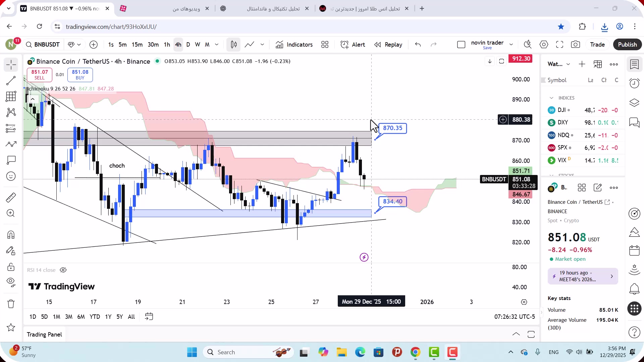The image size is (644, 362).
Task: Select the 4h timeframe
Action: [x=178, y=45]
